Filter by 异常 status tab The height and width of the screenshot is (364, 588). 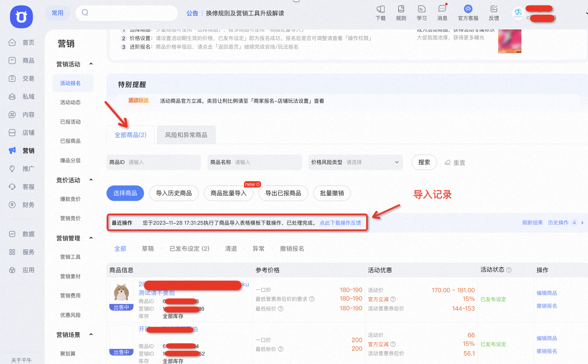point(259,249)
